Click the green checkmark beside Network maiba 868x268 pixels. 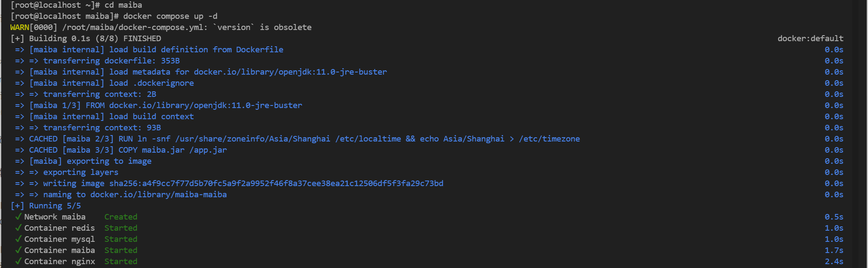pyautogui.click(x=18, y=217)
